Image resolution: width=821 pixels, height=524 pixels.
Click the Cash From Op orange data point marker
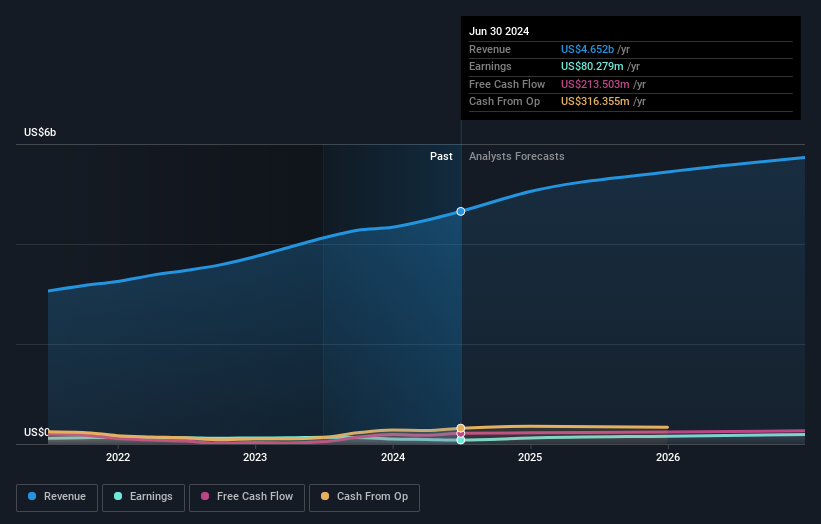[461, 428]
